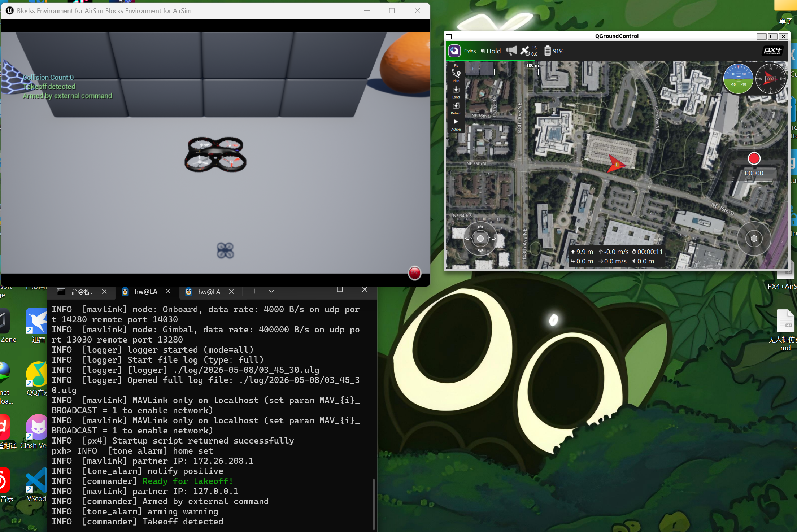Click the Unreal Engine logo in AirSim title bar
The width and height of the screenshot is (797, 532).
pos(10,11)
